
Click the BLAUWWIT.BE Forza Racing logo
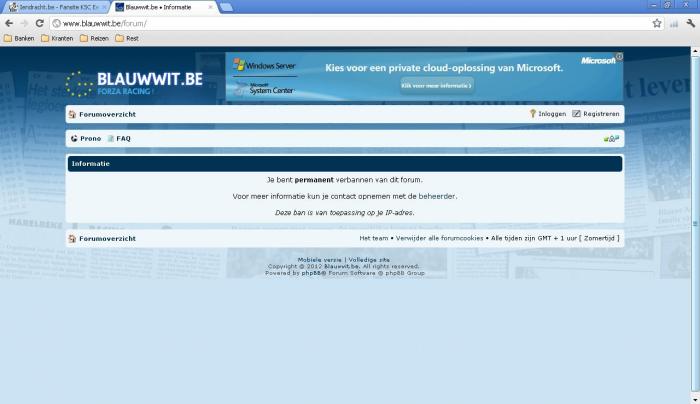click(x=134, y=83)
